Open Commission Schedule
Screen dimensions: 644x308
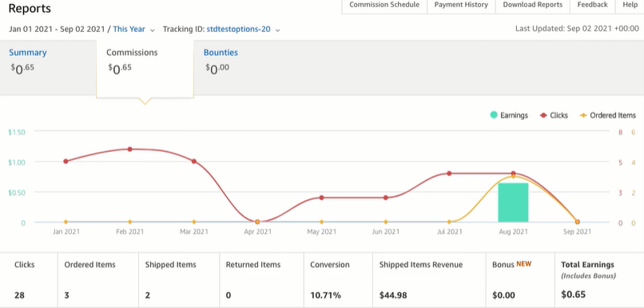click(384, 5)
